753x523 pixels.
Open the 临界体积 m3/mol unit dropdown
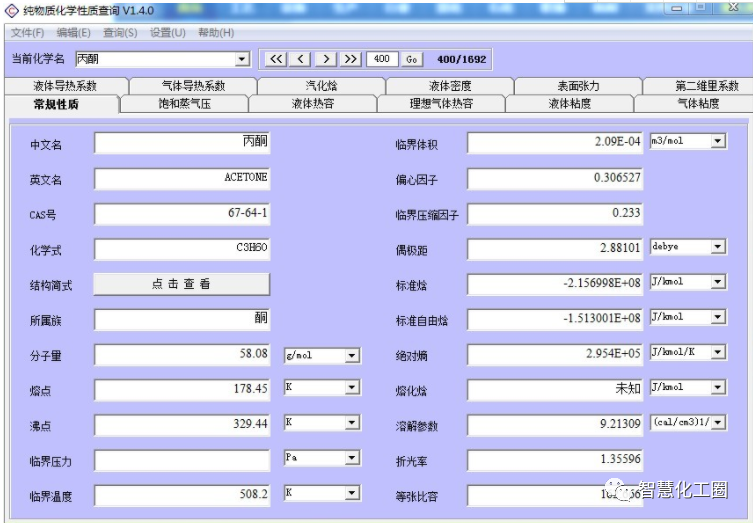coord(717,141)
